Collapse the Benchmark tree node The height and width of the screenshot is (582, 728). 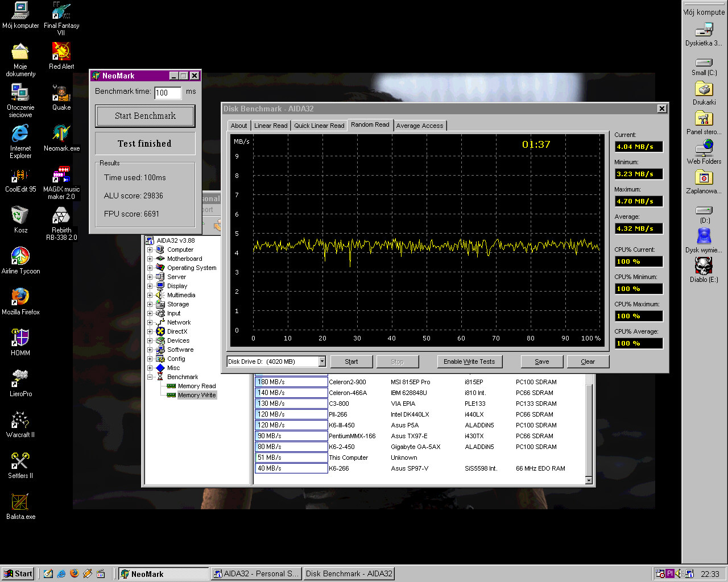click(x=150, y=377)
